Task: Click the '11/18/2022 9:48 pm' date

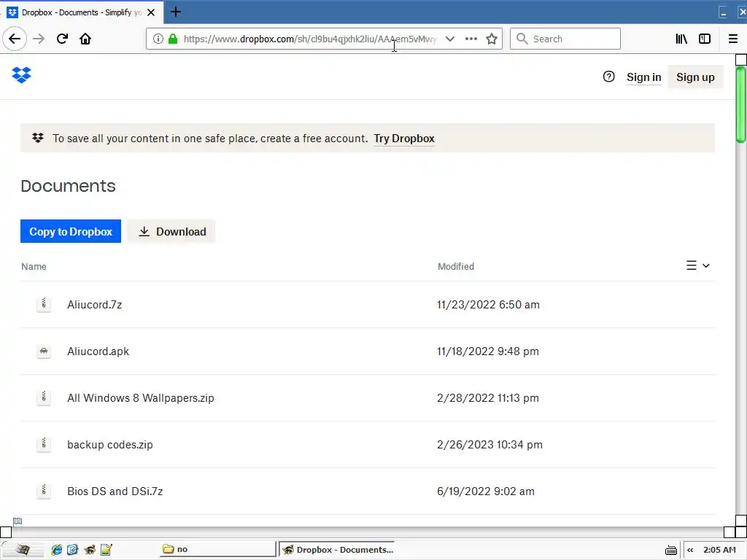Action: pyautogui.click(x=488, y=351)
